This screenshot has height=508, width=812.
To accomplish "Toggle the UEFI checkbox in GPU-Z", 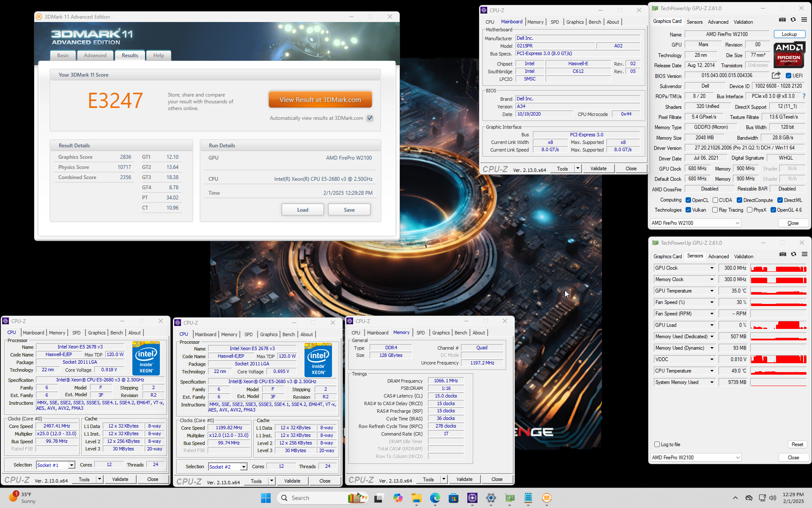I will click(788, 76).
